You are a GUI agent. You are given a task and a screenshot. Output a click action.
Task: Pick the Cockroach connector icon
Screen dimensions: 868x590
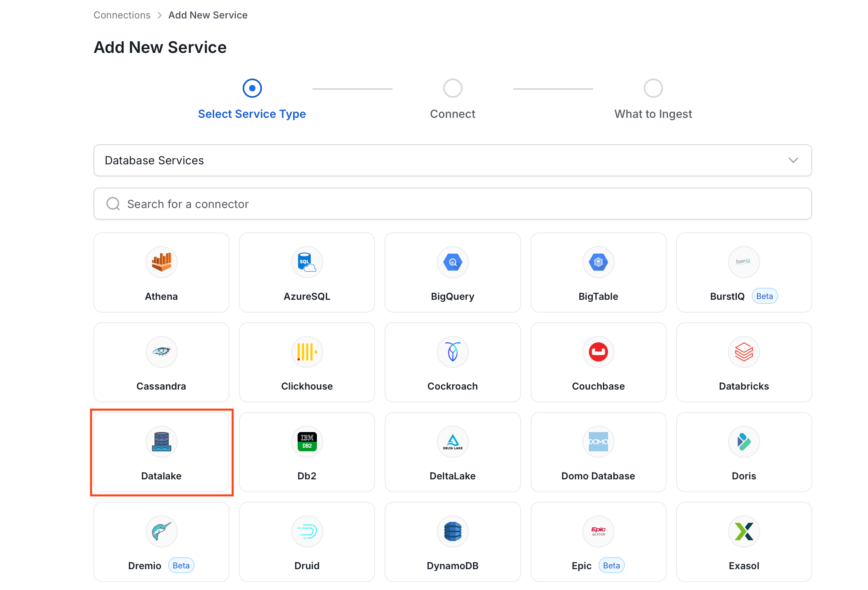[x=452, y=352]
